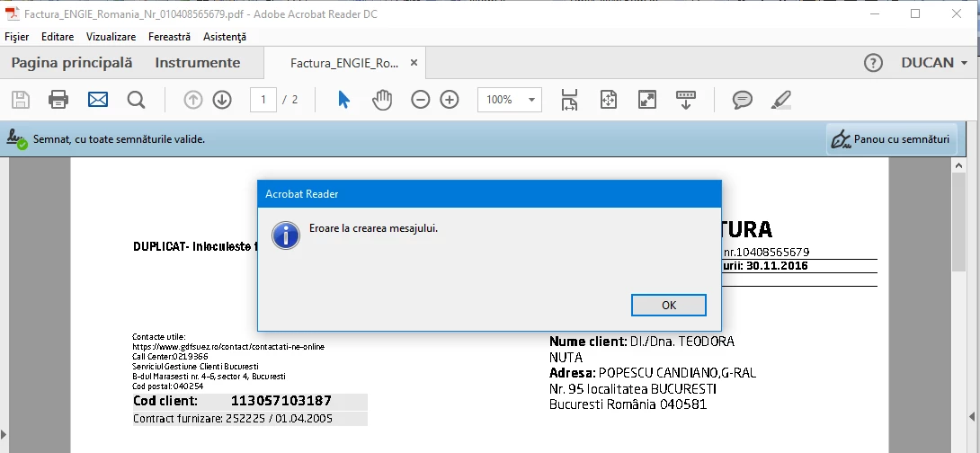Click the Nume client label text
Viewport: 980px width, 453px height.
click(x=587, y=342)
